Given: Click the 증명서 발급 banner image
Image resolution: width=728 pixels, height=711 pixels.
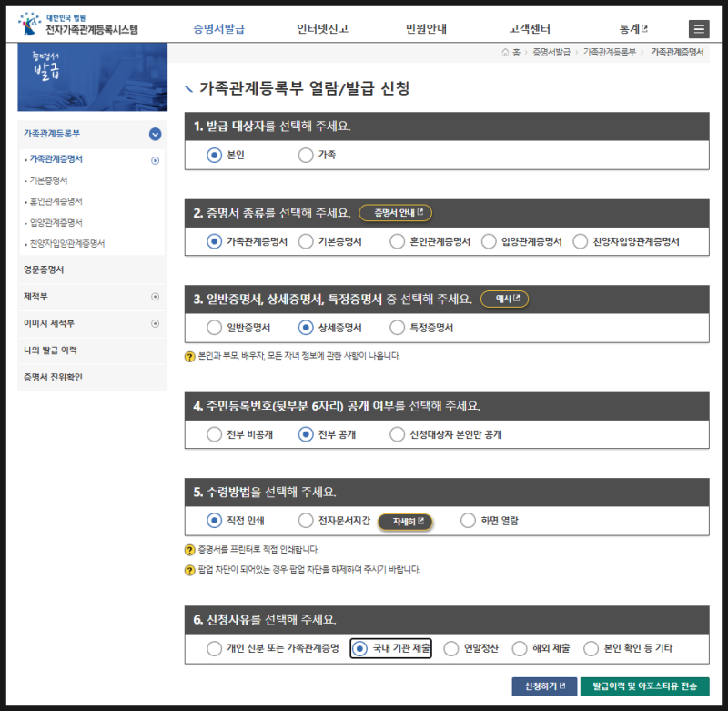Looking at the screenshot, I should 93,77.
